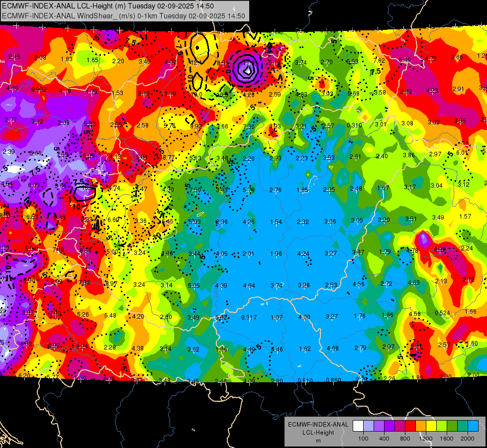The image size is (487, 448).
Task: Click the wind shear value 4.24
Action: [x=303, y=254]
